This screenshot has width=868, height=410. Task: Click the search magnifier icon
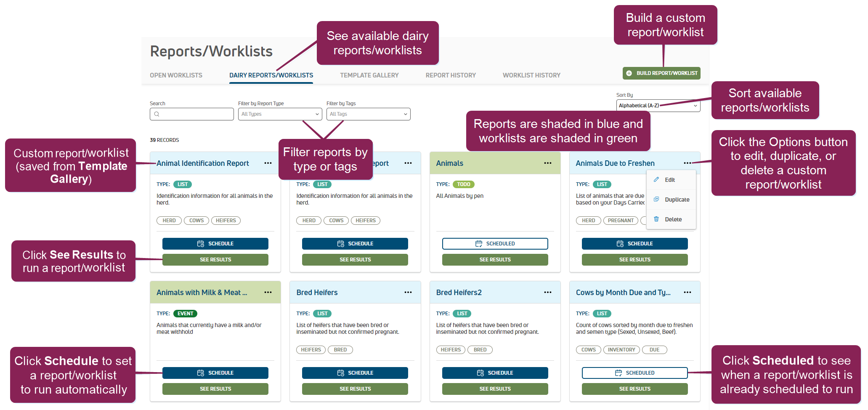coord(157,114)
